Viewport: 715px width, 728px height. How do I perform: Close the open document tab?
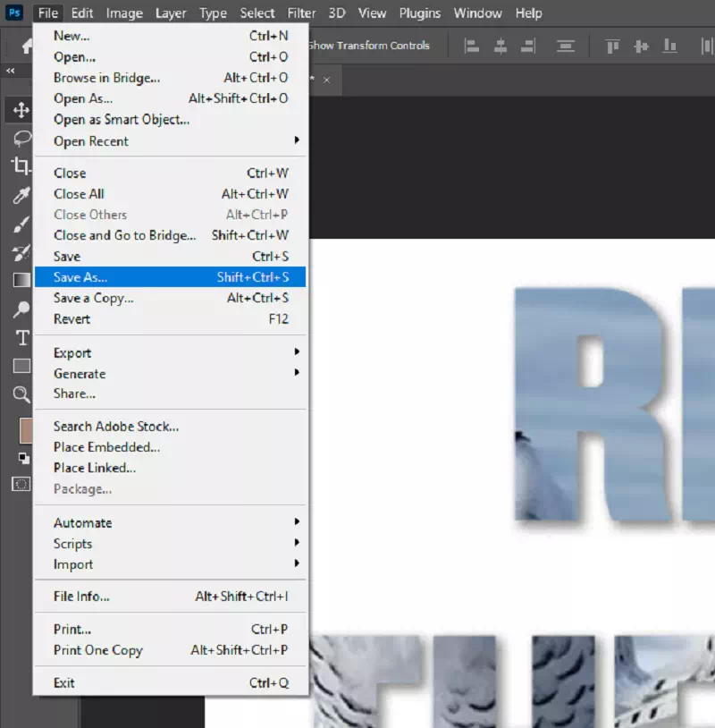click(326, 80)
